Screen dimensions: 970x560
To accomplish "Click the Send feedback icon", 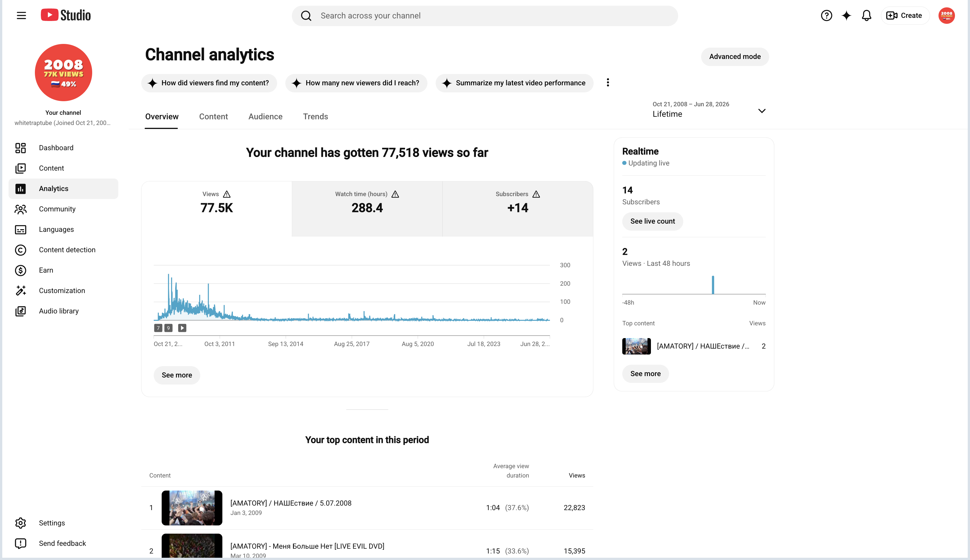I will (x=20, y=543).
